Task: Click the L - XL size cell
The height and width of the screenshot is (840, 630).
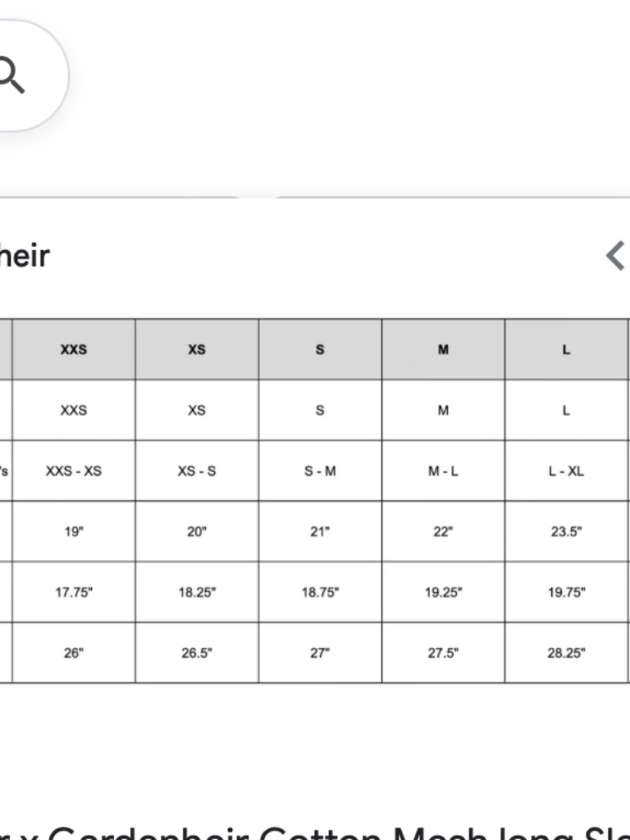Action: (x=566, y=471)
